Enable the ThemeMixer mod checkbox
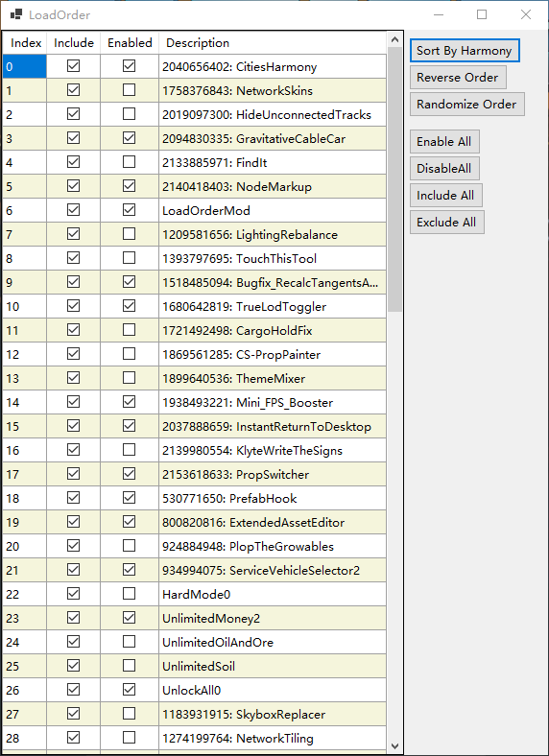 point(129,378)
